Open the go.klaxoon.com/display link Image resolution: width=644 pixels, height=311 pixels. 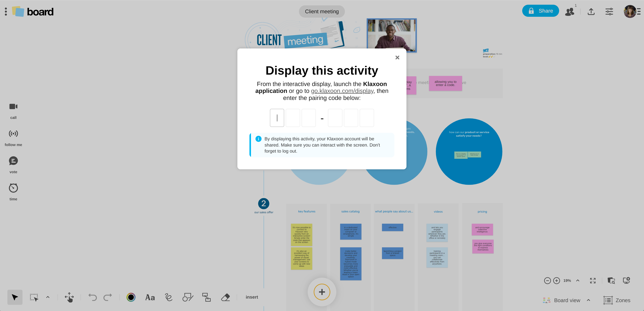click(342, 91)
